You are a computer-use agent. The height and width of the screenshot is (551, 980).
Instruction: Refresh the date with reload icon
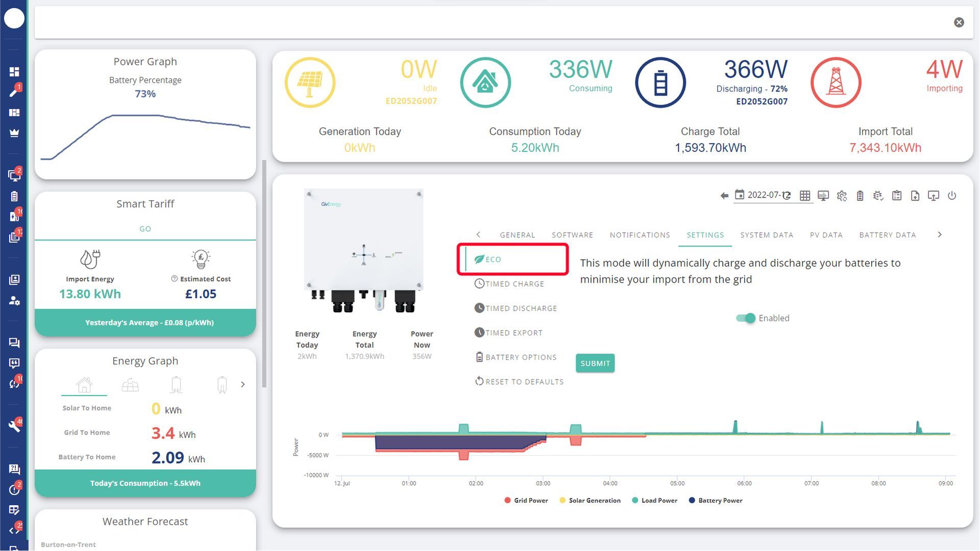coord(787,195)
